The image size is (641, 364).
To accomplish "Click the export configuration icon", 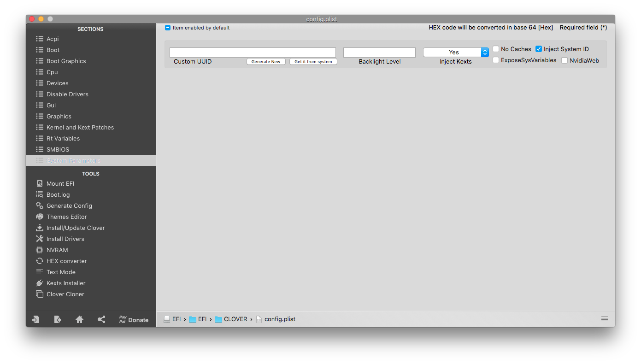I will coord(58,319).
